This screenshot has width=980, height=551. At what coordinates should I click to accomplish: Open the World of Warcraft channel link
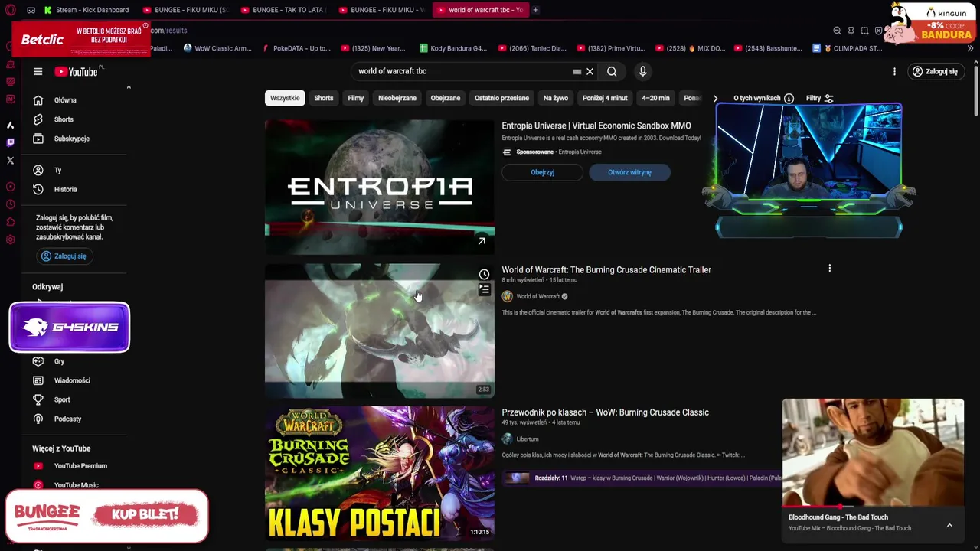[x=538, y=296]
